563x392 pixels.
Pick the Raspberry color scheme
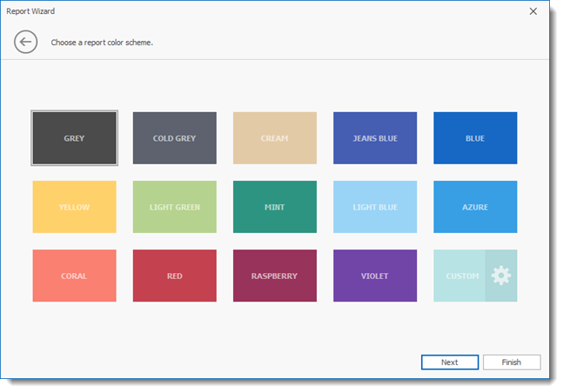[274, 276]
